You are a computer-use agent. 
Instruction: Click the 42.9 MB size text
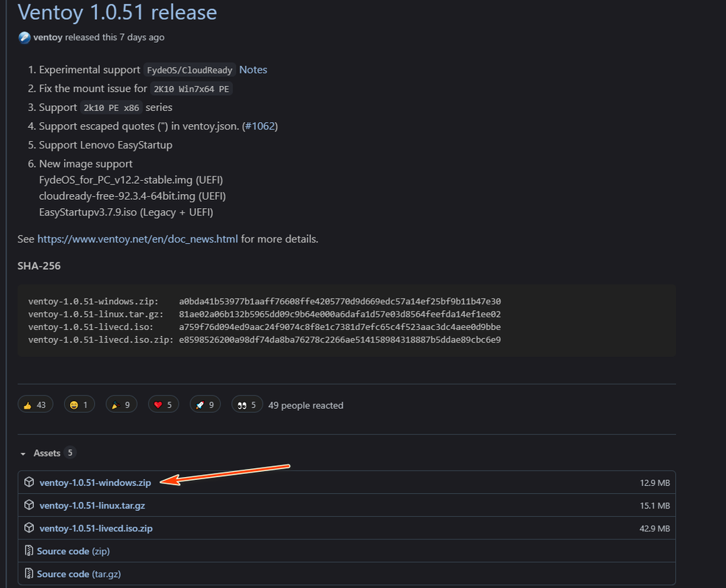(x=655, y=528)
